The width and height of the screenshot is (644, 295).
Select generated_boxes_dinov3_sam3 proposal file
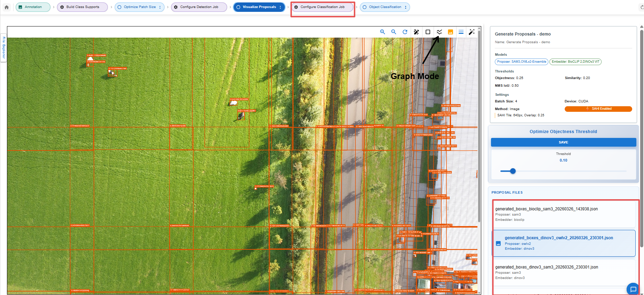pos(564,272)
